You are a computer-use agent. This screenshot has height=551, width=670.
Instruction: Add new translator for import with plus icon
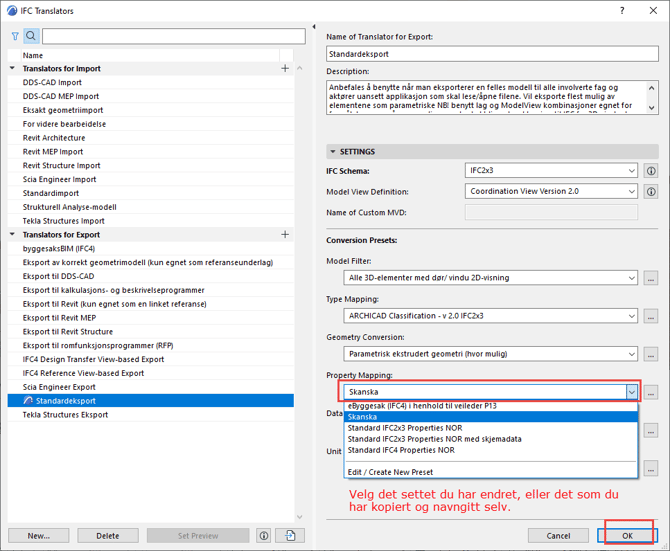(x=285, y=69)
